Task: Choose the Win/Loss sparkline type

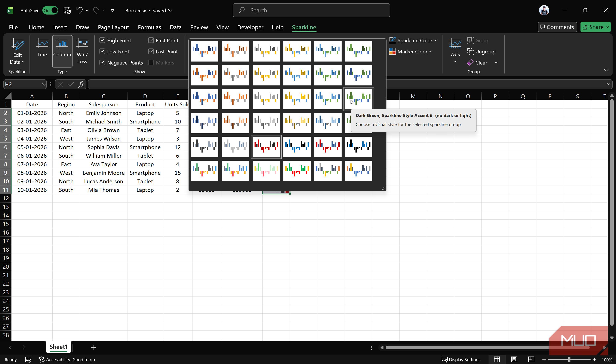Action: tap(82, 51)
